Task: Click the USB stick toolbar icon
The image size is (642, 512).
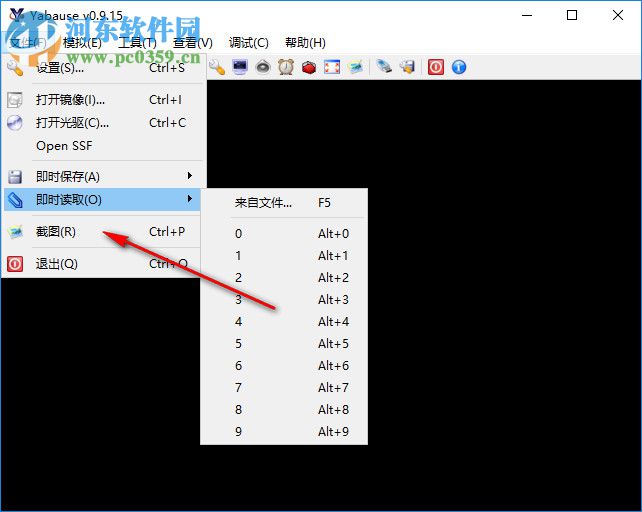Action: point(384,67)
